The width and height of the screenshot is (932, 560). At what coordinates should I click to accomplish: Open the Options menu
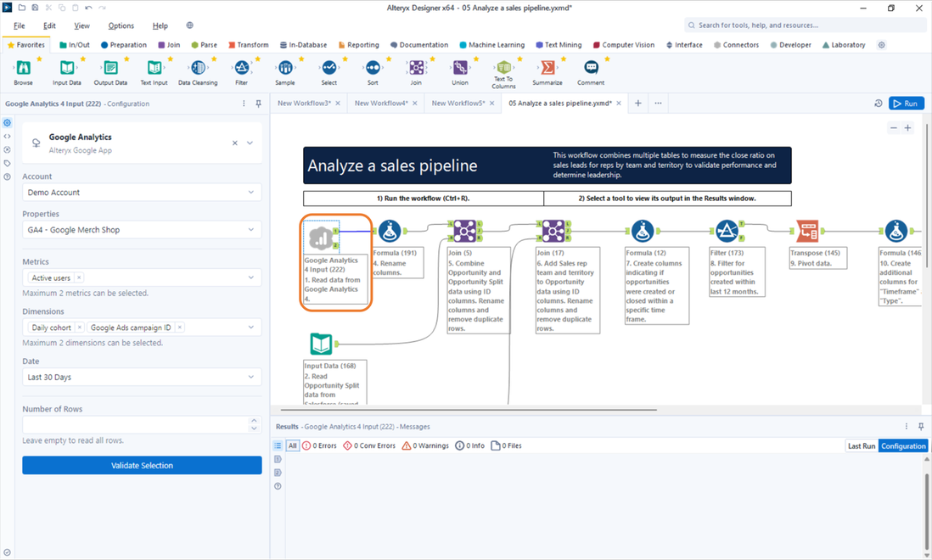tap(121, 25)
